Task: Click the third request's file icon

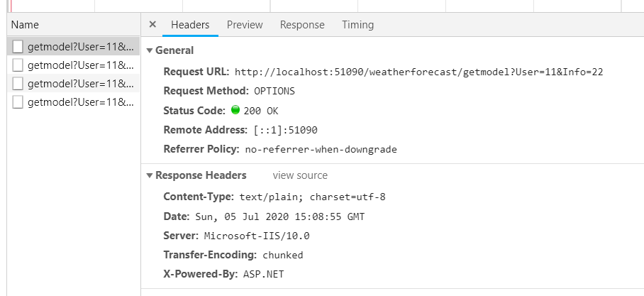Action: pyautogui.click(x=18, y=84)
